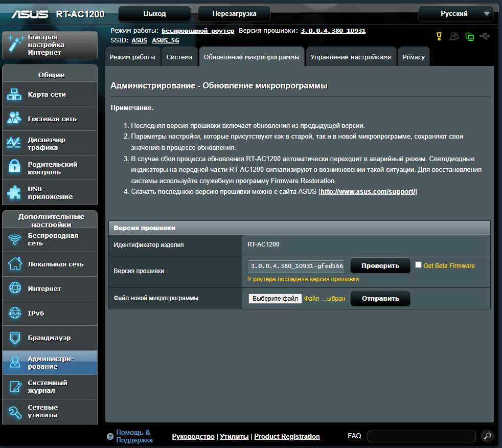Open the Руководство manual link
The image size is (502, 448).
point(193,436)
